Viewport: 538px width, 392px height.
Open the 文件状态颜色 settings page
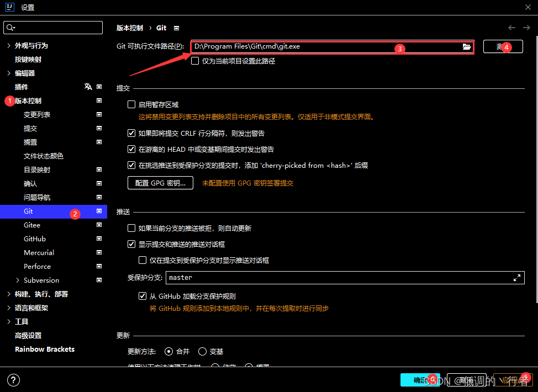tap(44, 156)
